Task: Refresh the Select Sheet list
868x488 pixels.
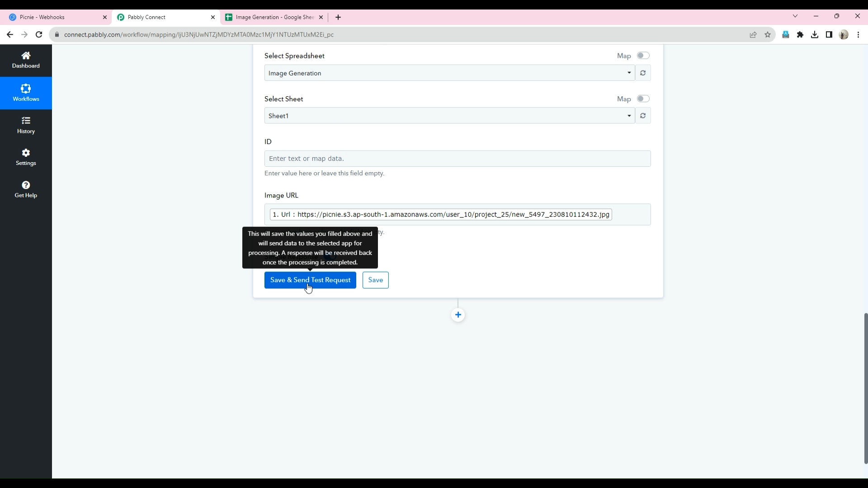Action: pyautogui.click(x=643, y=116)
